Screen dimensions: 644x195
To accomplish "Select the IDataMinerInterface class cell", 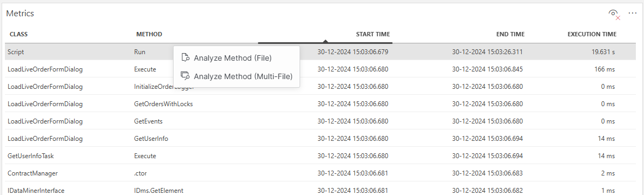I will click(36, 191).
